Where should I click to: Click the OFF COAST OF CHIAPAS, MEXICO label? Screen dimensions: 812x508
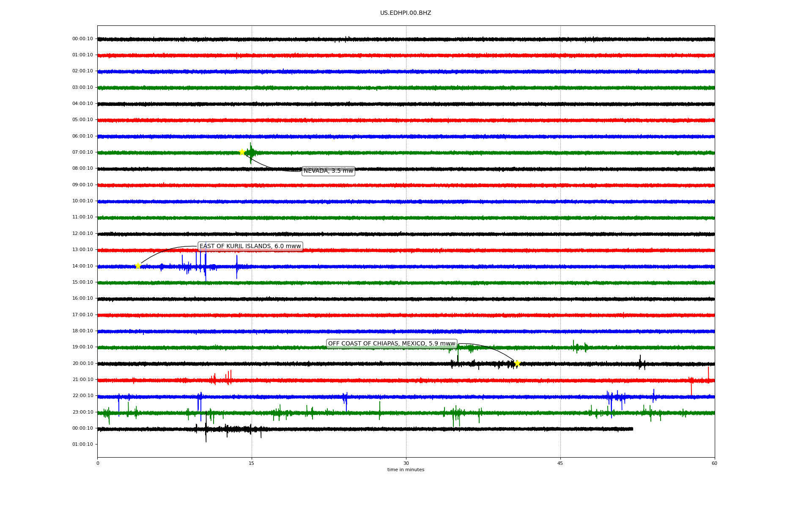[x=392, y=344]
